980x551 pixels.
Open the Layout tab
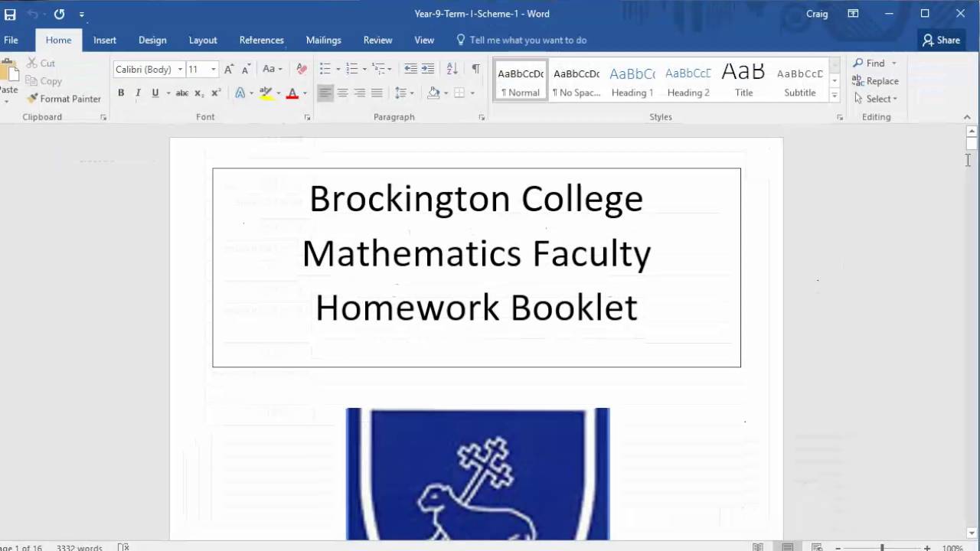(203, 40)
